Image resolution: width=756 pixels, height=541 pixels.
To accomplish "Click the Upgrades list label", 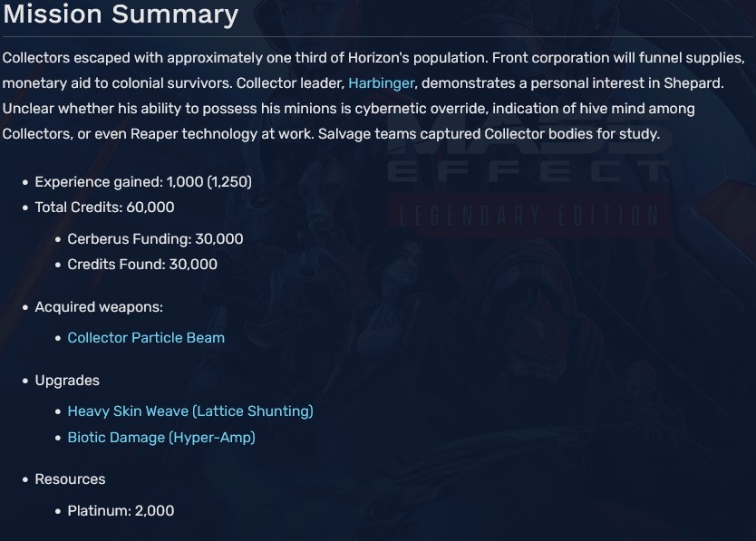I will (x=67, y=381).
